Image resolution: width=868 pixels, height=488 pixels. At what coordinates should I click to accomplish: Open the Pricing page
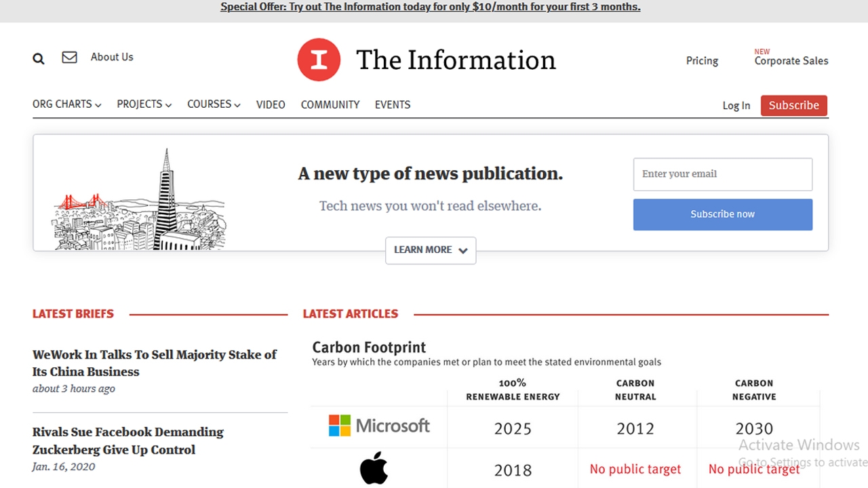pos(702,61)
